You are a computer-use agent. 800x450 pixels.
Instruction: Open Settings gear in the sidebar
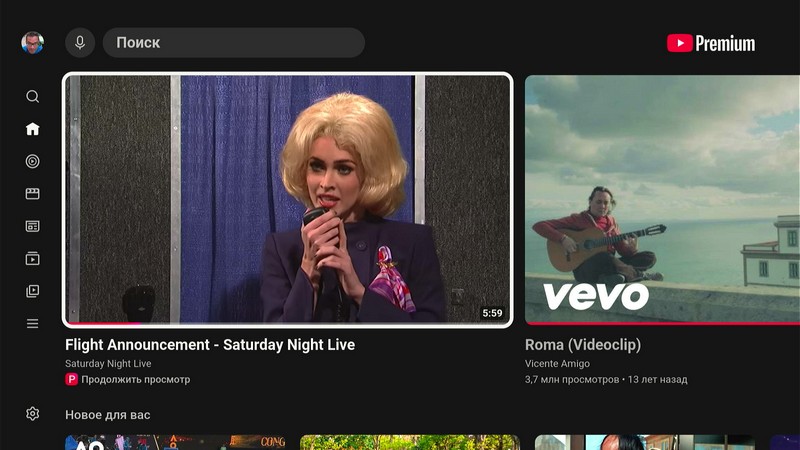[x=33, y=413]
